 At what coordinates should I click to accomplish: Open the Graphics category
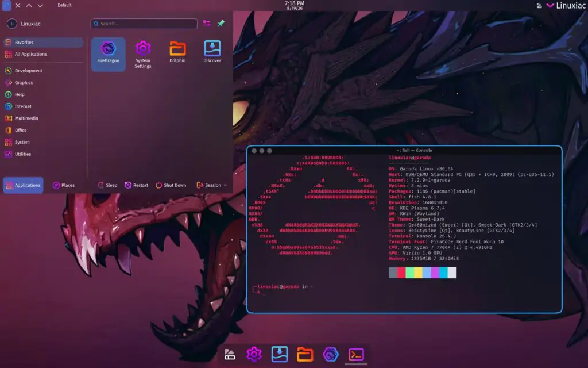coord(43,83)
